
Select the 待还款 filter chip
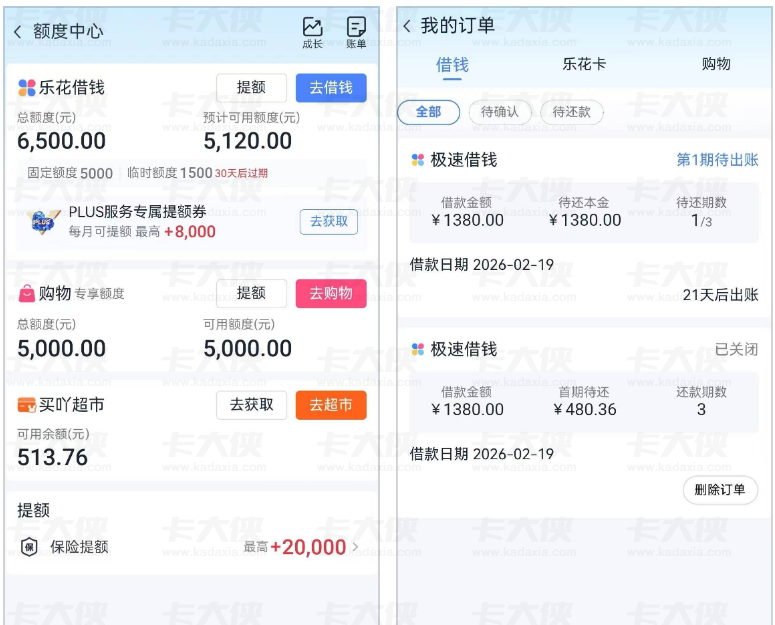(572, 112)
